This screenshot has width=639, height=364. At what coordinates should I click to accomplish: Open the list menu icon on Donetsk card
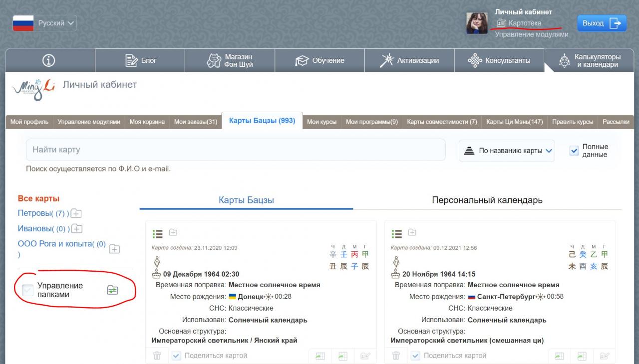click(158, 233)
